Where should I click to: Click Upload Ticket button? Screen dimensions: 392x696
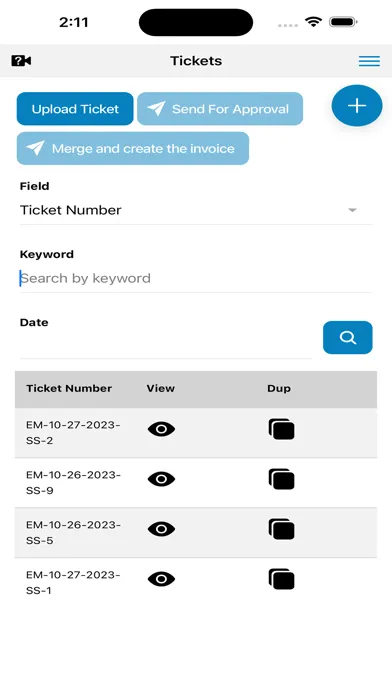[75, 109]
